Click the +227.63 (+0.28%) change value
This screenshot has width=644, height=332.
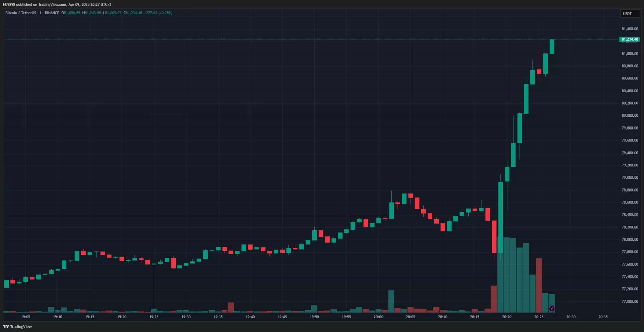(x=158, y=13)
